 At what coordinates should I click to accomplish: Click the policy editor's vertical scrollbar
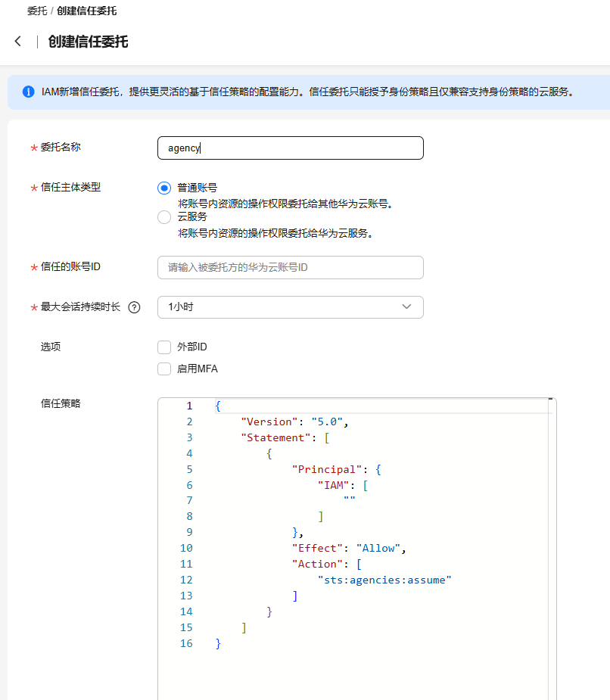click(551, 549)
